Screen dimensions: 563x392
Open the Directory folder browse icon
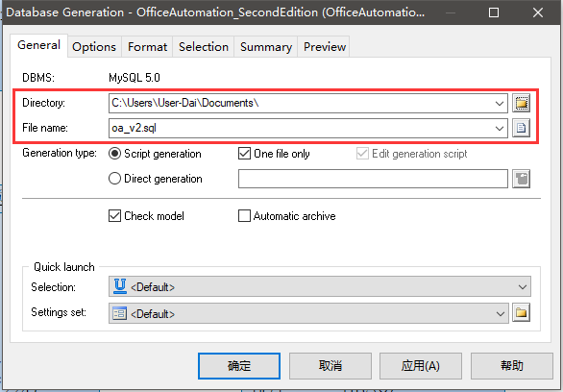pos(521,104)
